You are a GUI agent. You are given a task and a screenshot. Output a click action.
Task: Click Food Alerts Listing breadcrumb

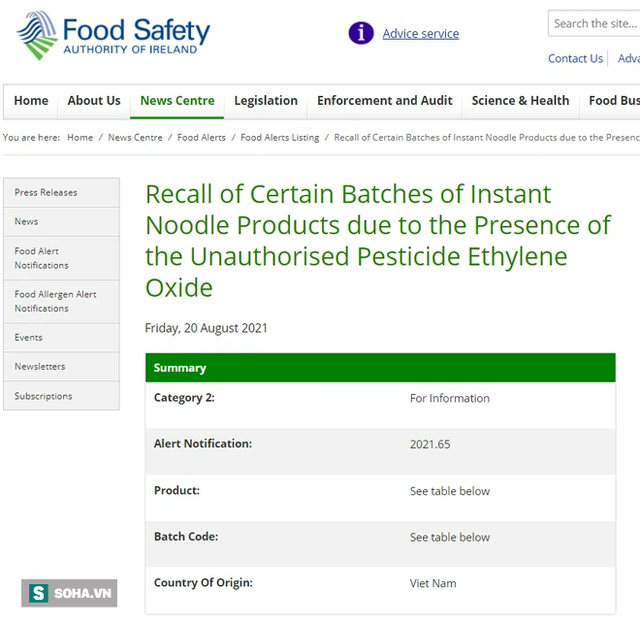coord(280,138)
